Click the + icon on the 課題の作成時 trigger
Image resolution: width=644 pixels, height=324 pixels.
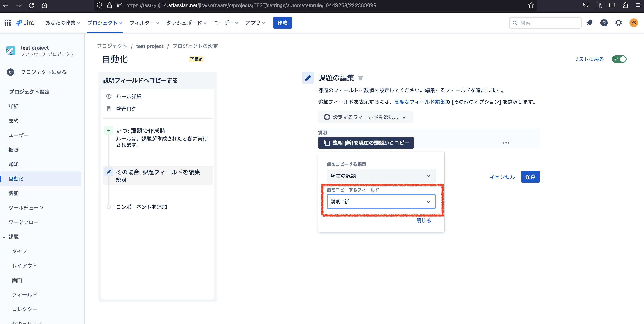[108, 130]
